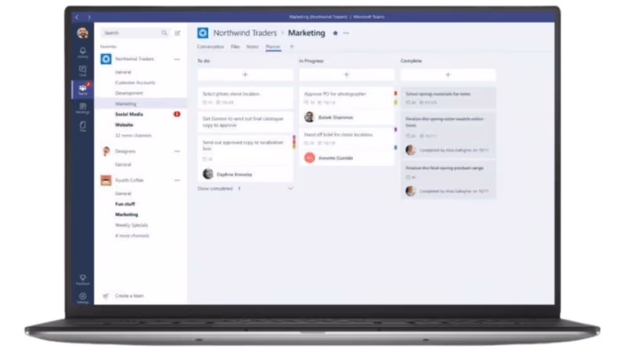
Task: Open more options for Designers team
Action: (177, 151)
